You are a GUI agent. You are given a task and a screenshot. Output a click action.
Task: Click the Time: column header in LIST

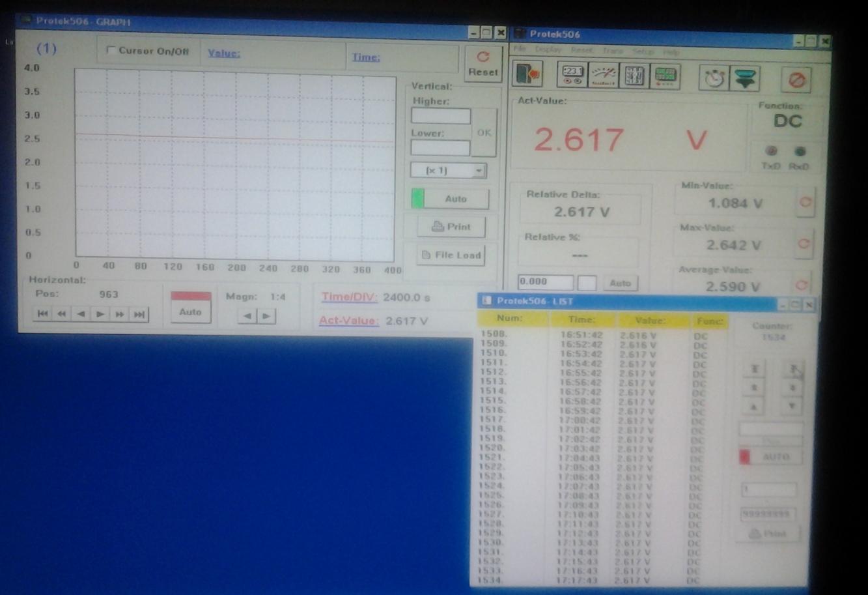tap(582, 319)
